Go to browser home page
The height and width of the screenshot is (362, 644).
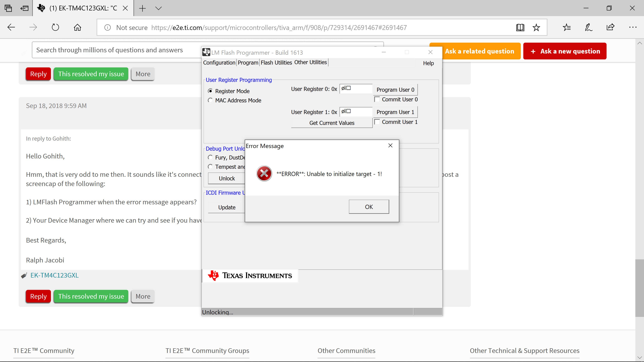[x=77, y=27]
